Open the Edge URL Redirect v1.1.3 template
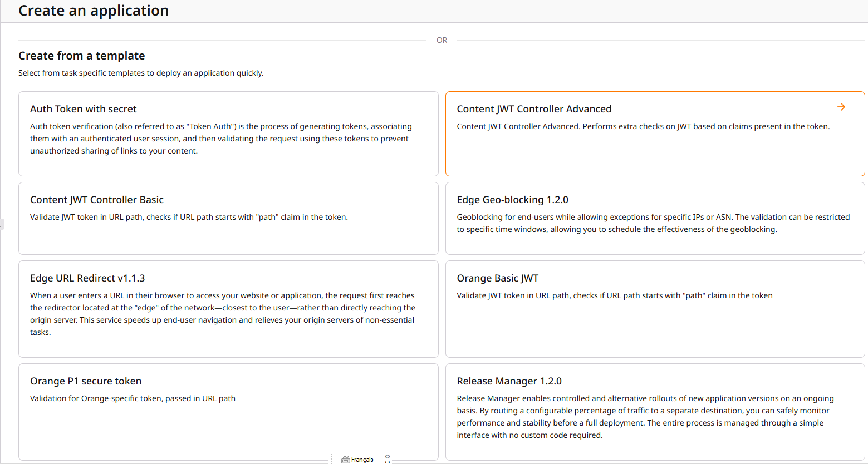Viewport: 868px width, 464px height. coord(228,309)
